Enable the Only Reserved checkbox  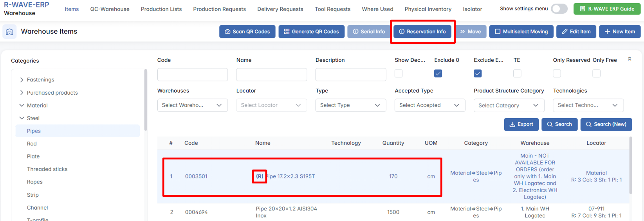pos(557,74)
